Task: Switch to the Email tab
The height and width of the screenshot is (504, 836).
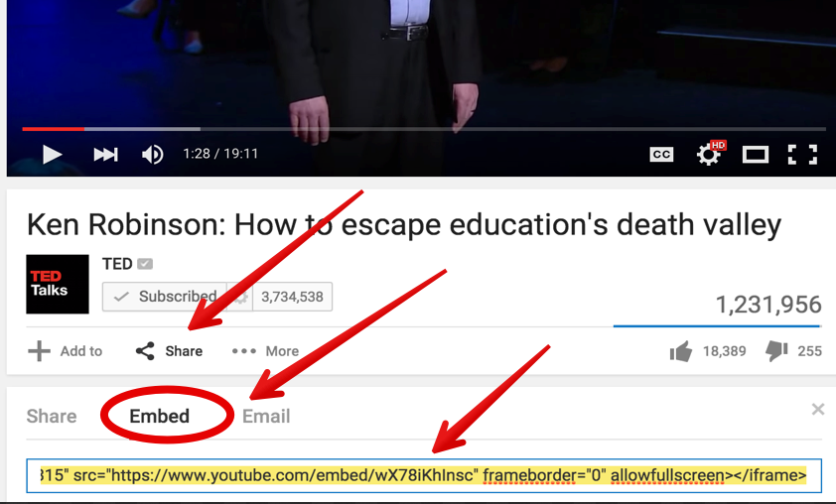Action: pos(266,416)
